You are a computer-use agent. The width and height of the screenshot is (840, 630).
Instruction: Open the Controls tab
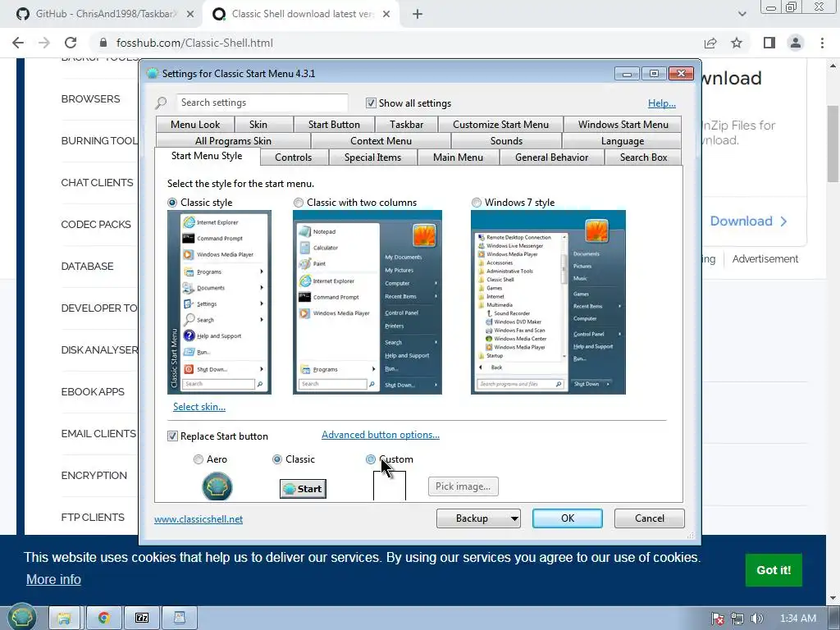click(293, 157)
